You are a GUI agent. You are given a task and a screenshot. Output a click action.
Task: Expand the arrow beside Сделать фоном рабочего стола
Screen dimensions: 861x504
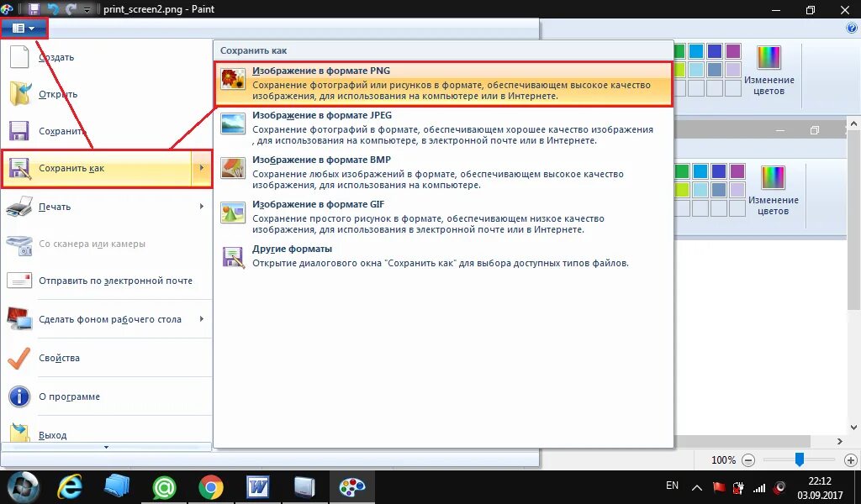[x=202, y=318]
